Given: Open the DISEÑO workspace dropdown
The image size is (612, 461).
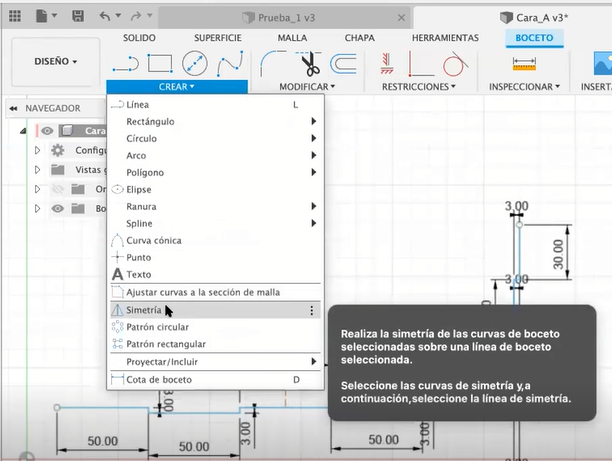Looking at the screenshot, I should (56, 62).
